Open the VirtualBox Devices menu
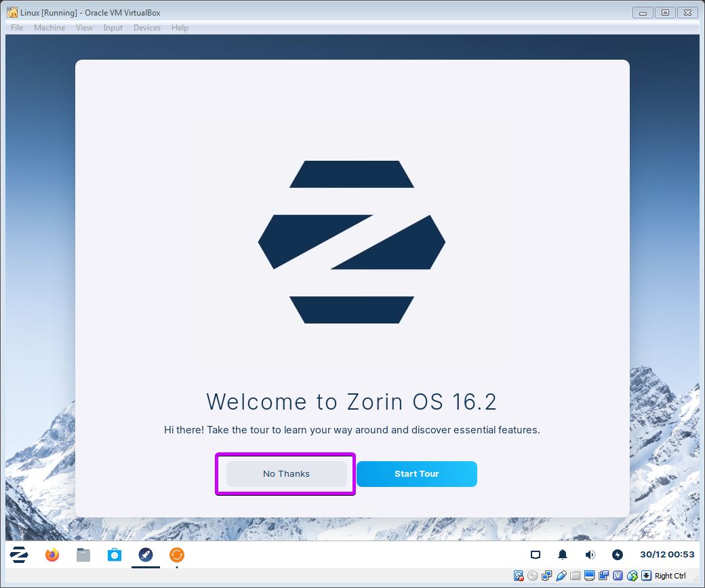 [x=147, y=27]
